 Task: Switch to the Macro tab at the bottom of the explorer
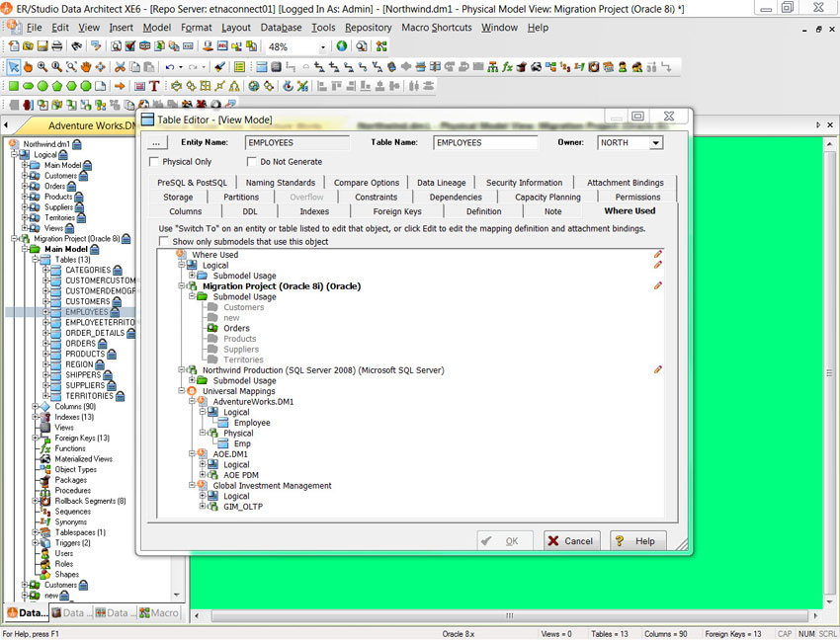pyautogui.click(x=159, y=612)
